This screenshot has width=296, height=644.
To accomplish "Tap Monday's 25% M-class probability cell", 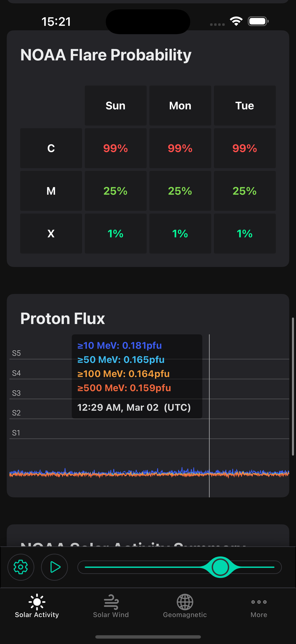I will [x=180, y=191].
